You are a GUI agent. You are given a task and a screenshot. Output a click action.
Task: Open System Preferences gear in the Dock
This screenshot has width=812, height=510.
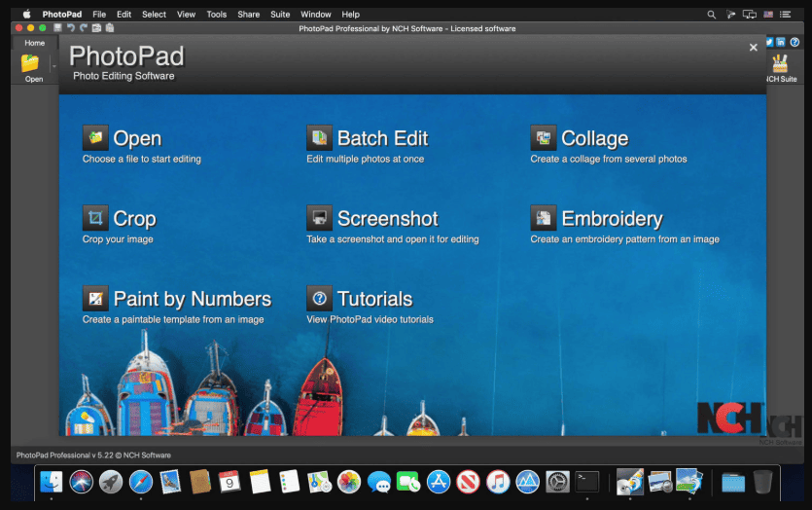558,482
